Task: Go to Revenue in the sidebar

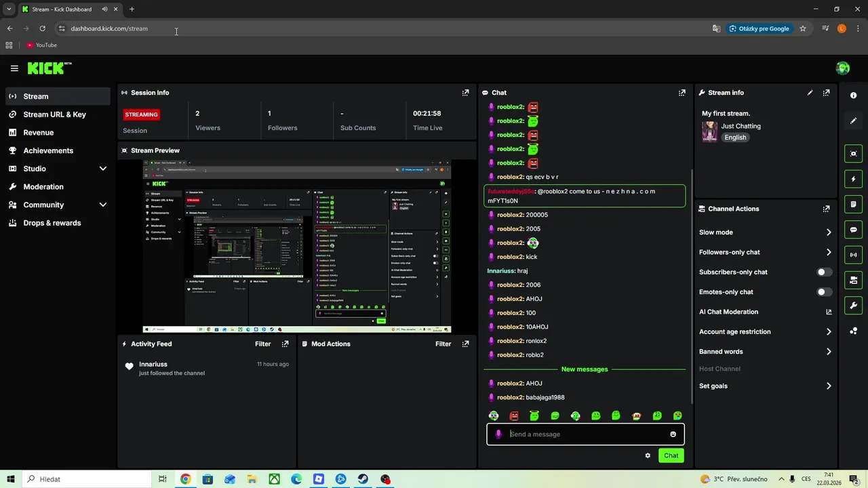Action: [58, 133]
